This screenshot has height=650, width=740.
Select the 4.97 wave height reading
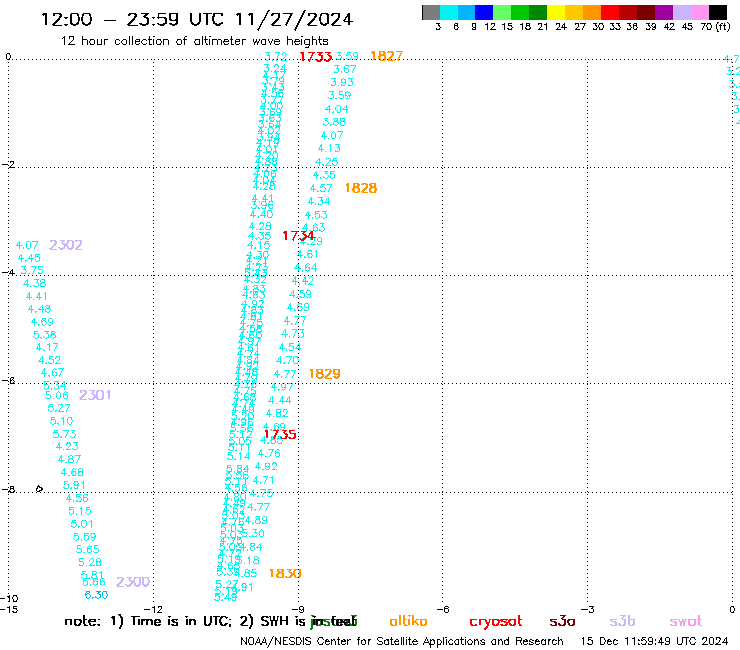coord(282,387)
